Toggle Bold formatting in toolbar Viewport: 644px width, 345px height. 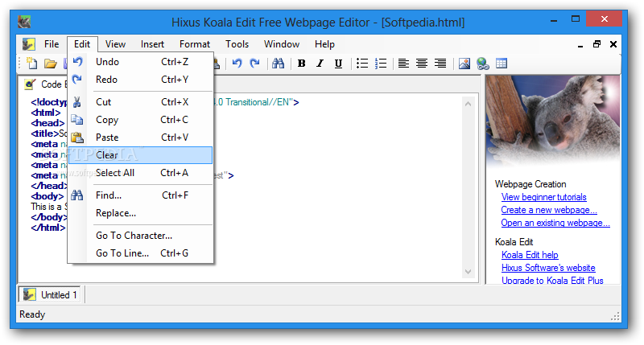[x=301, y=64]
